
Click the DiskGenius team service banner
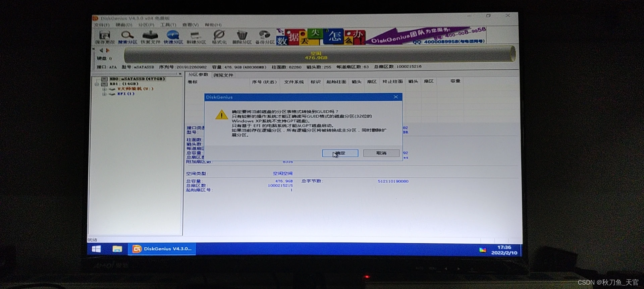[x=426, y=36]
